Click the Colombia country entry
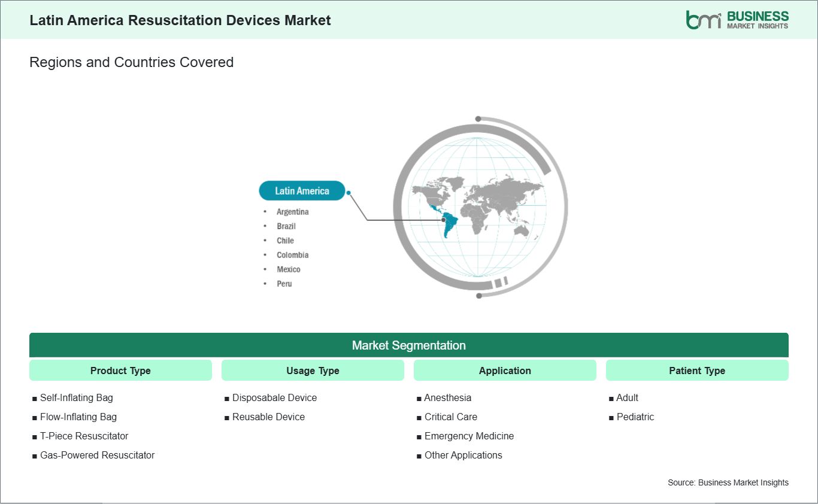The image size is (818, 504). coord(292,255)
